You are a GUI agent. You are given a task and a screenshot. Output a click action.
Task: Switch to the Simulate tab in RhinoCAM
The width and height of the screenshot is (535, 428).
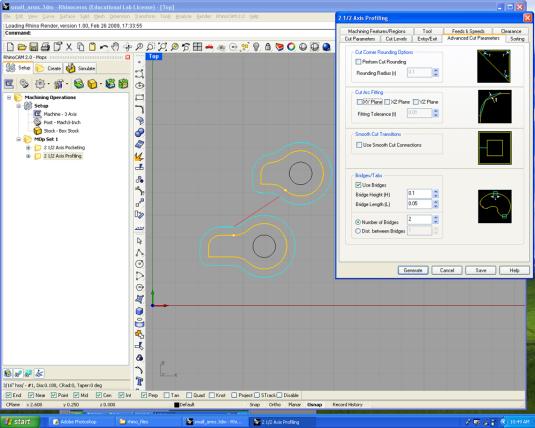click(81, 68)
